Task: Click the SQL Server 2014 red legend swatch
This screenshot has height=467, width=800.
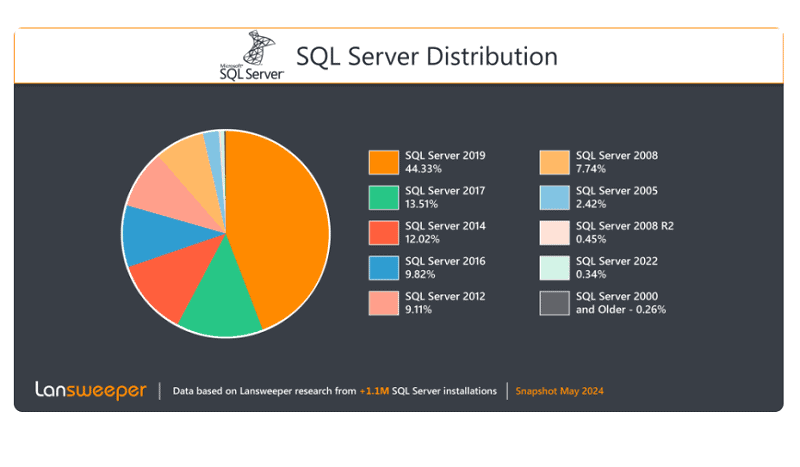Action: click(384, 233)
